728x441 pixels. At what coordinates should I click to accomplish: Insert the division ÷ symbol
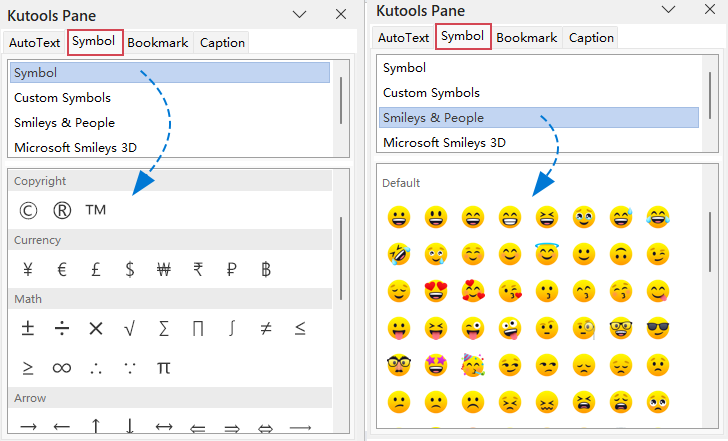click(x=62, y=329)
